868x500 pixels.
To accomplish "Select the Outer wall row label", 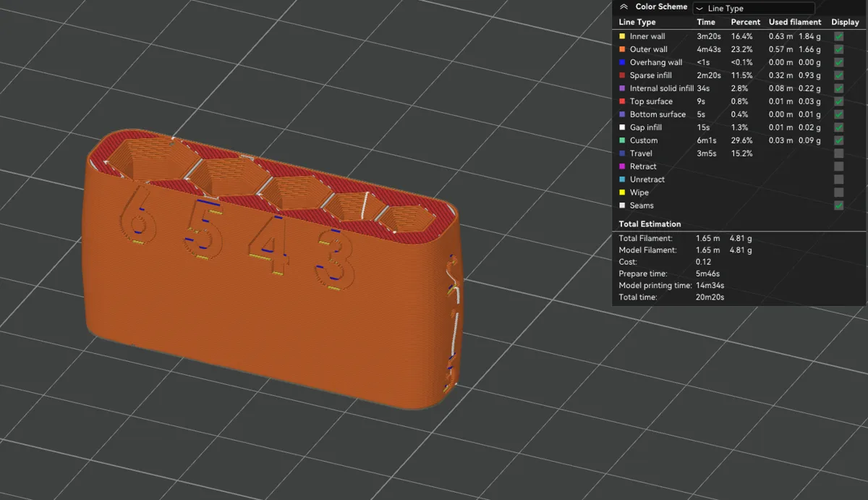I will pyautogui.click(x=649, y=49).
